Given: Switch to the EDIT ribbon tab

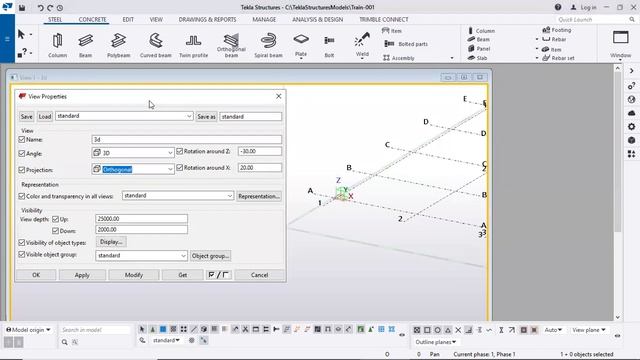Looking at the screenshot, I should pos(128,20).
